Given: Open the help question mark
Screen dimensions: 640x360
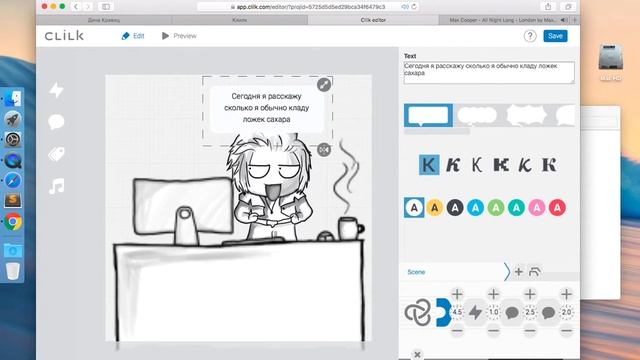Looking at the screenshot, I should pyautogui.click(x=530, y=36).
